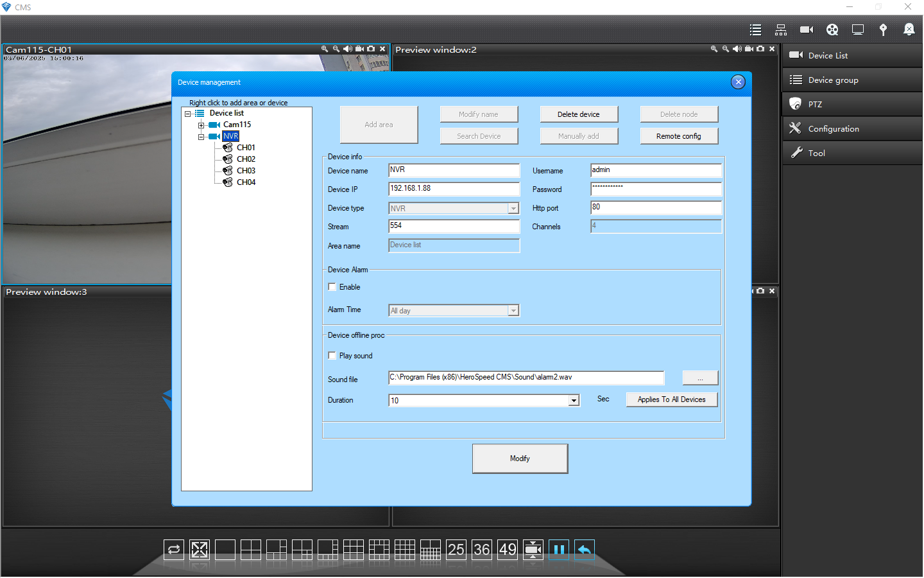Check the Play sound option
Screen dimensions: 924x578
pos(332,356)
